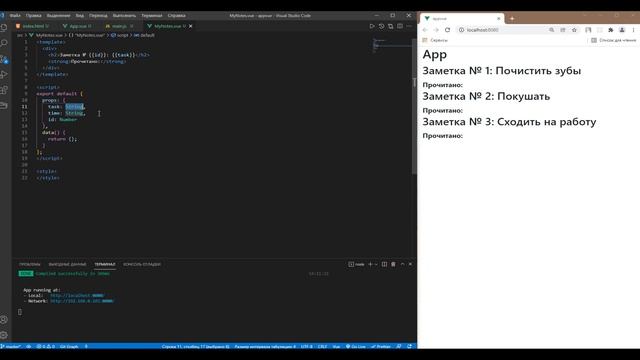This screenshot has height=360, width=640.
Task: Click the script breadcrumb segment
Action: click(120, 36)
